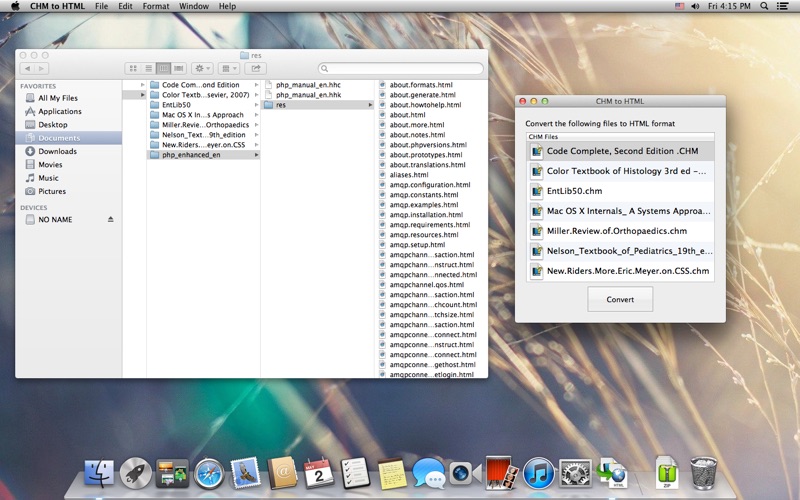800x500 pixels.
Task: Open Finder from the Dock
Action: click(x=99, y=473)
